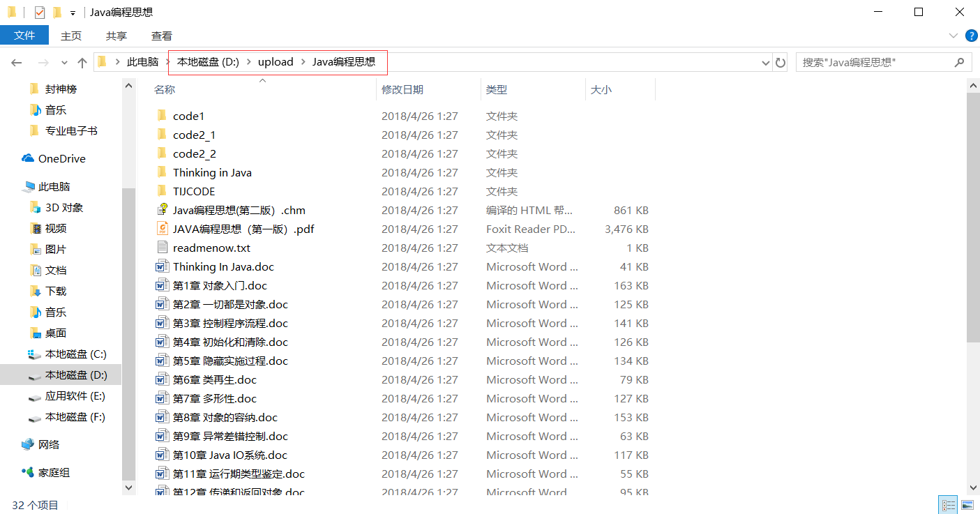Select 第5章 隐藏实施过程.doc
Viewport: 980px width, 514px height.
coord(230,361)
